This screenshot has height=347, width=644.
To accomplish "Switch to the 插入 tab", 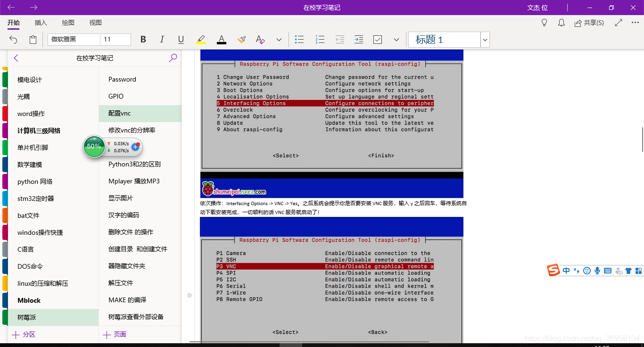I will [x=41, y=23].
